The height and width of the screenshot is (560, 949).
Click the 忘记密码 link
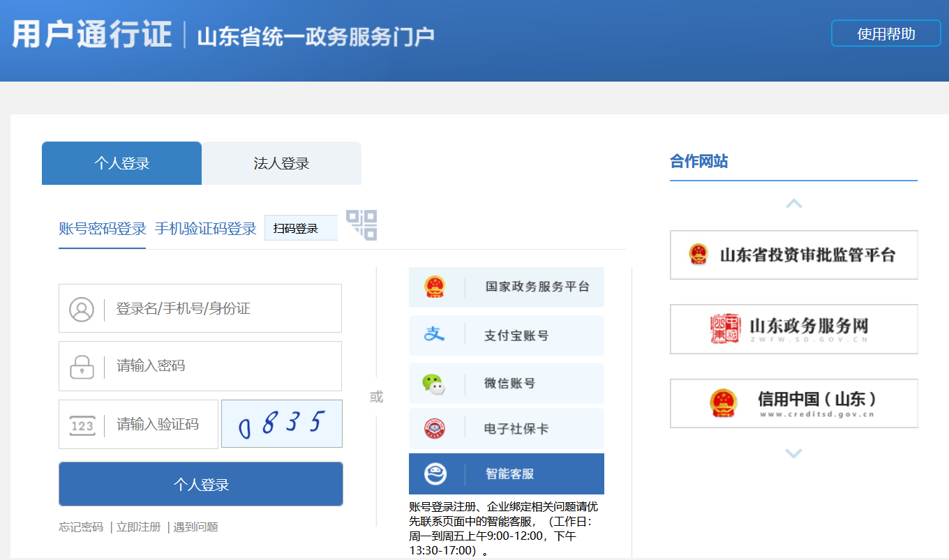coord(81,527)
